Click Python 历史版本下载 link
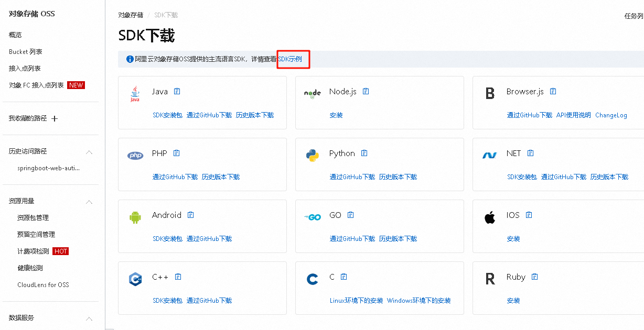Screen dimensions: 644x330 pyautogui.click(x=398, y=177)
